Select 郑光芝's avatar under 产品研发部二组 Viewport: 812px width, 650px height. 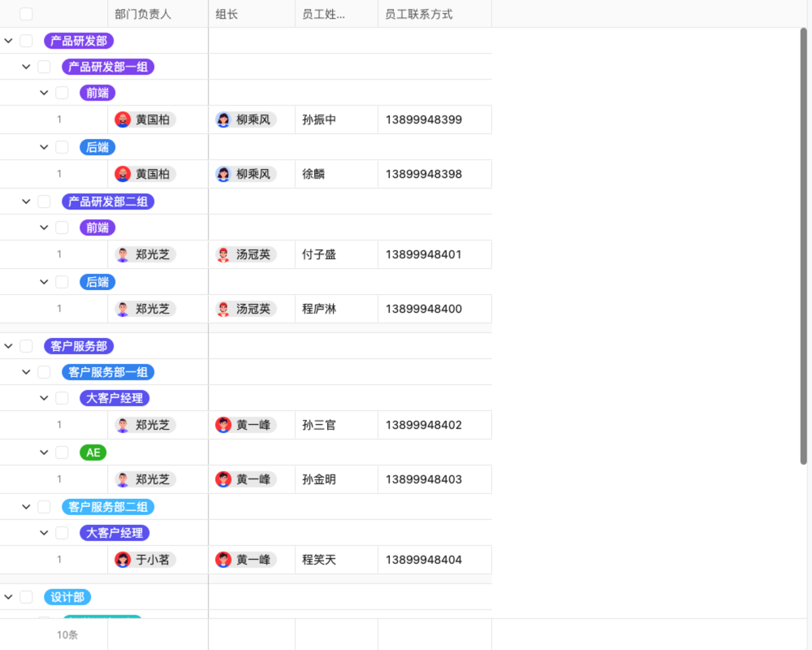123,254
